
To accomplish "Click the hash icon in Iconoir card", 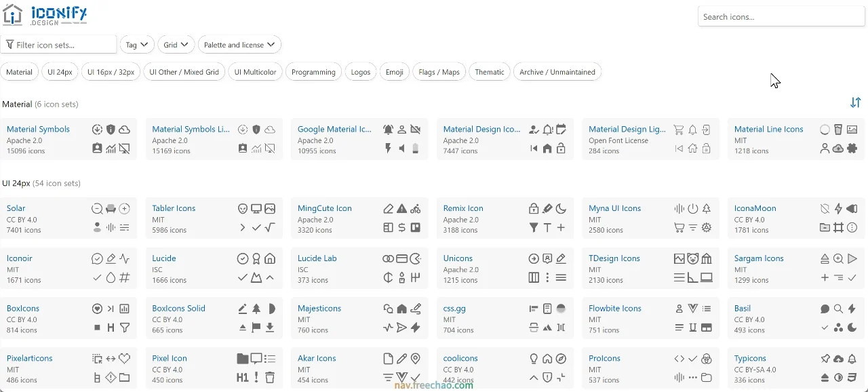I will (124, 277).
